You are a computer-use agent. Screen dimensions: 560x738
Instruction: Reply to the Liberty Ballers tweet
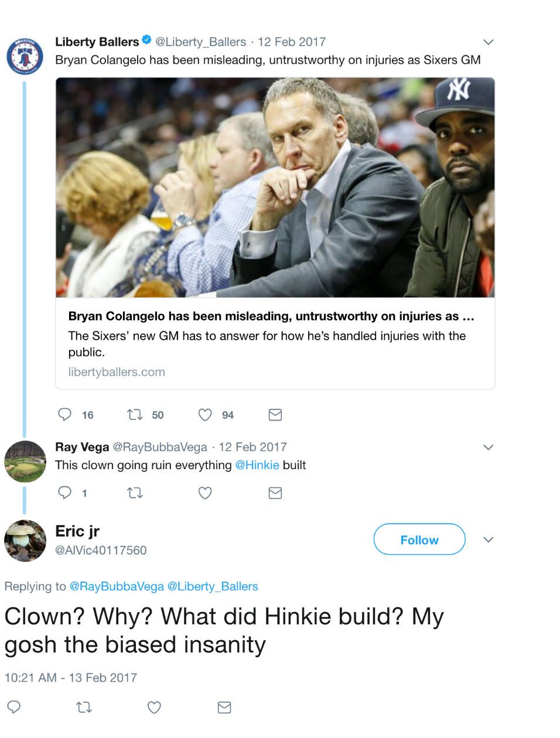pyautogui.click(x=64, y=415)
